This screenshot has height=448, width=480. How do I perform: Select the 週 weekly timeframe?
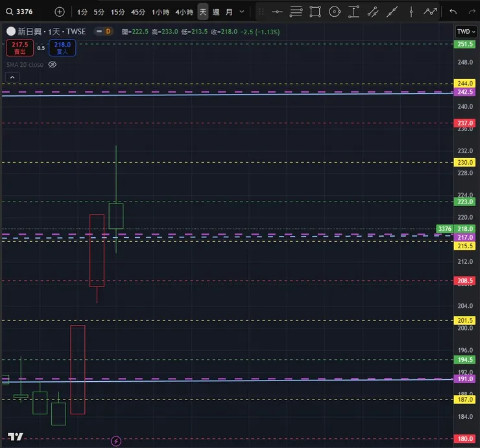click(x=216, y=12)
